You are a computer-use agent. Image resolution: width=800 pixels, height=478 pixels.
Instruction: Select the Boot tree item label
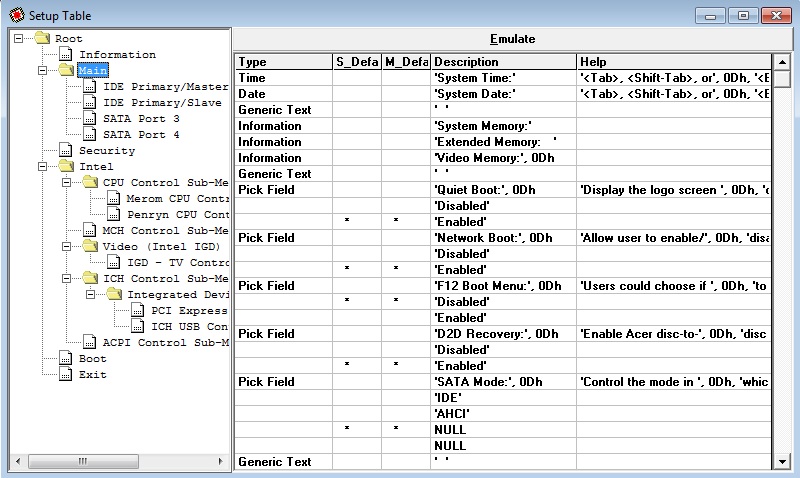coord(92,359)
